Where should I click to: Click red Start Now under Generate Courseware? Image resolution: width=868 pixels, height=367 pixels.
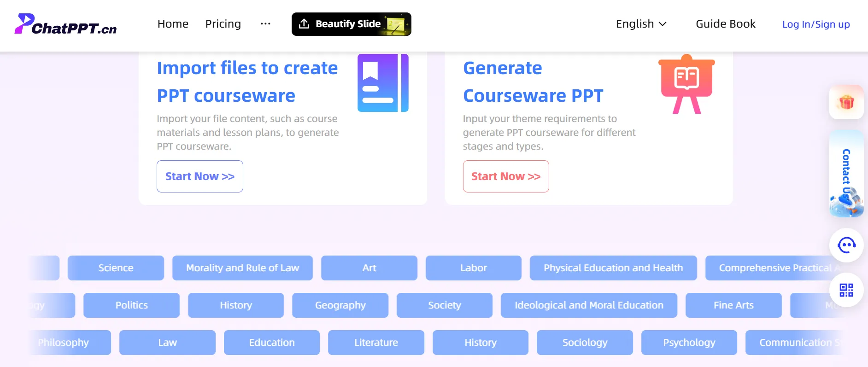[x=506, y=176]
